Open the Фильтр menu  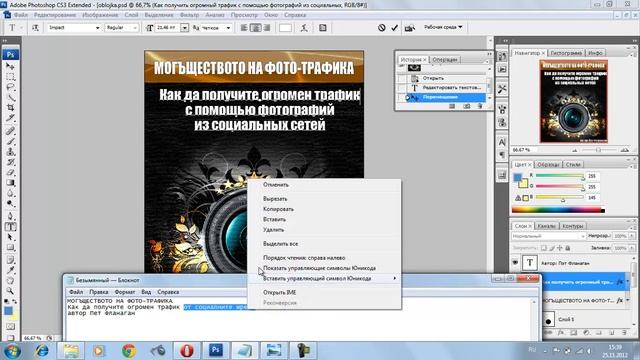(x=189, y=15)
